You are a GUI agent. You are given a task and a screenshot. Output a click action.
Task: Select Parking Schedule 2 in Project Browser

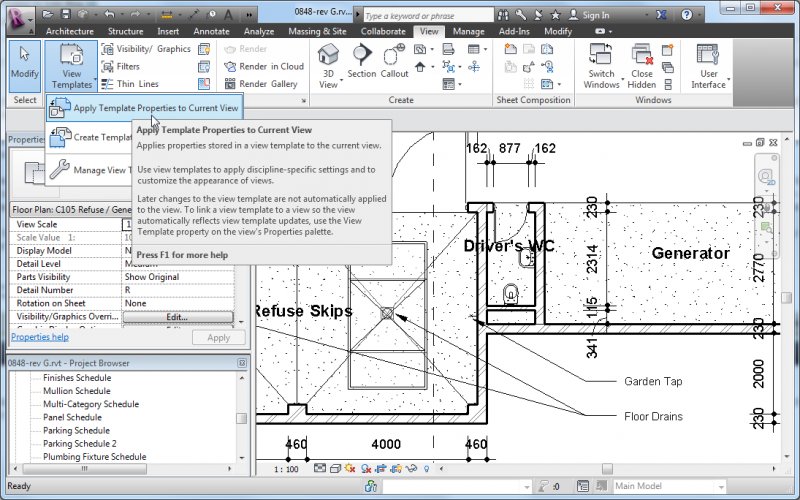79,443
